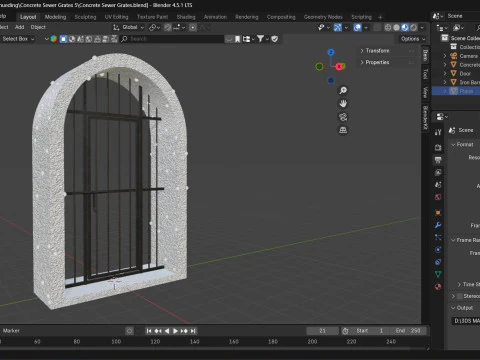Screen dimensions: 480x360
Task: Add a new workspace with plus button
Action: (x=380, y=17)
